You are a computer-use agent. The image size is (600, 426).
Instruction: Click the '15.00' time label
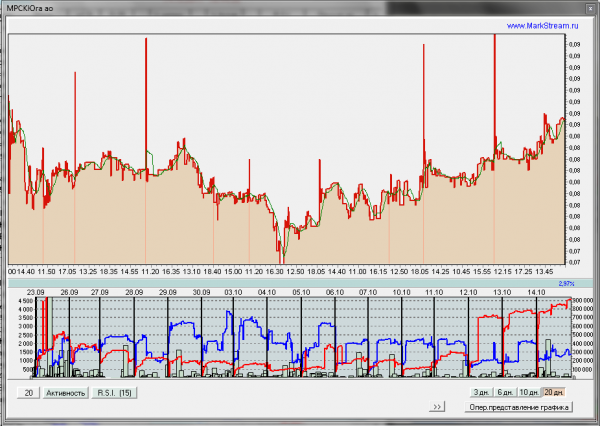[233, 272]
